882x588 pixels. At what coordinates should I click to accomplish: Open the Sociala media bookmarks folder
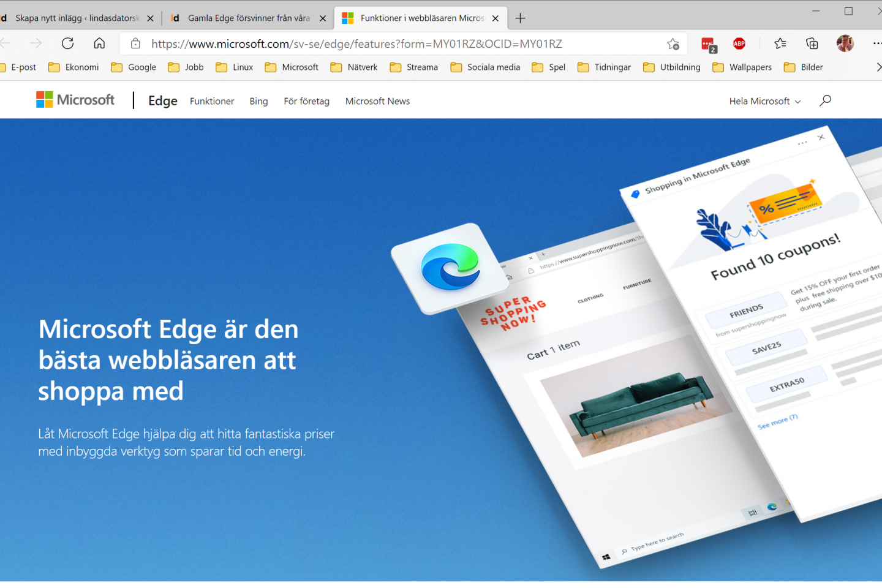(485, 67)
